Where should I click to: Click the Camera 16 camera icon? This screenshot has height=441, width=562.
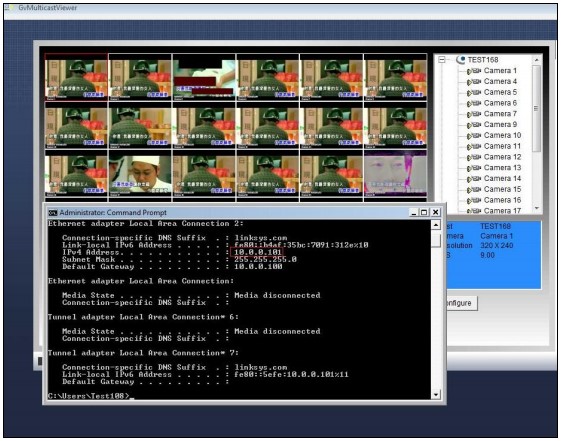point(474,200)
